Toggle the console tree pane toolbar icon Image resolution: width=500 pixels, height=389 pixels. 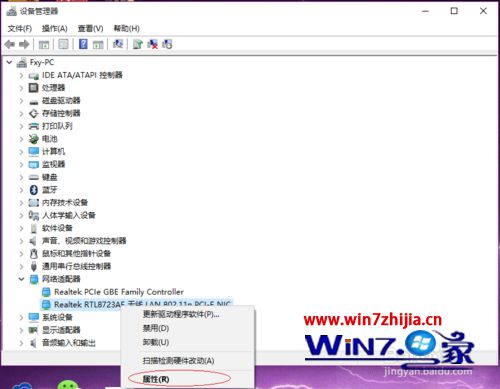pos(44,44)
